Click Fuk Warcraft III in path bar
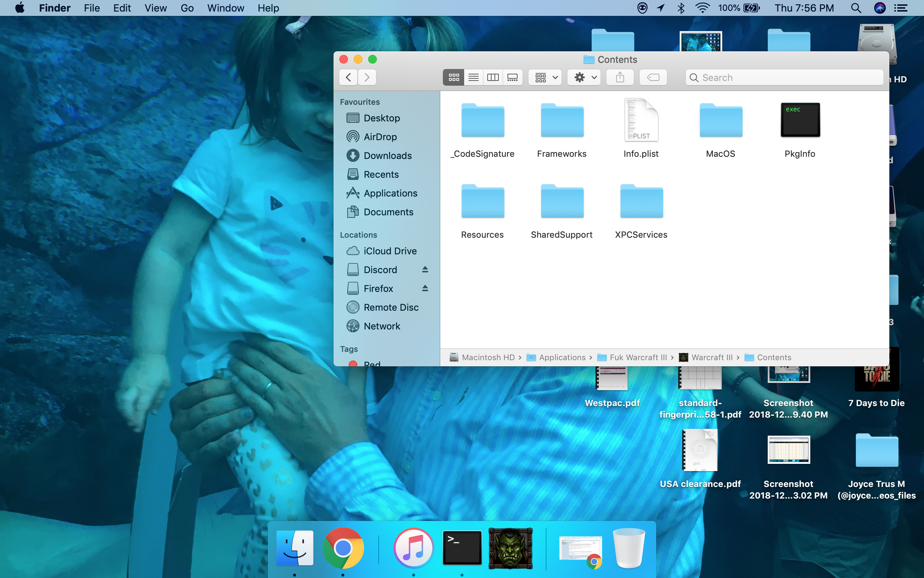Screen dimensions: 924x578 coord(632,357)
